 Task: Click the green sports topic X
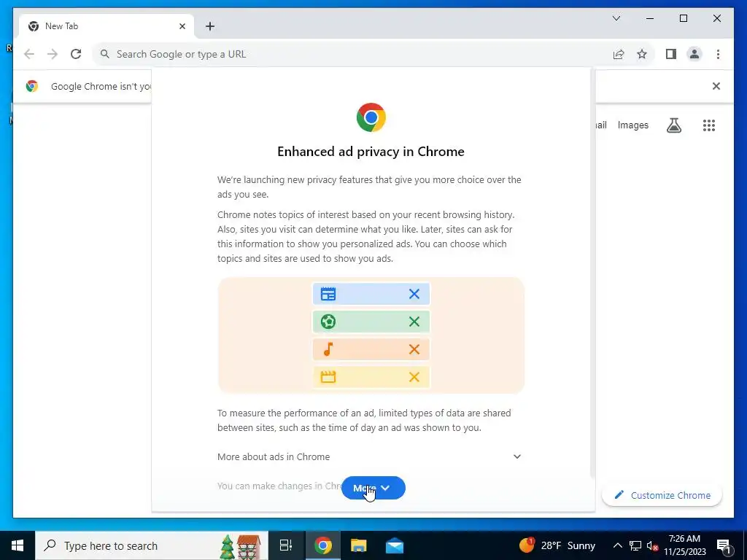pyautogui.click(x=414, y=322)
